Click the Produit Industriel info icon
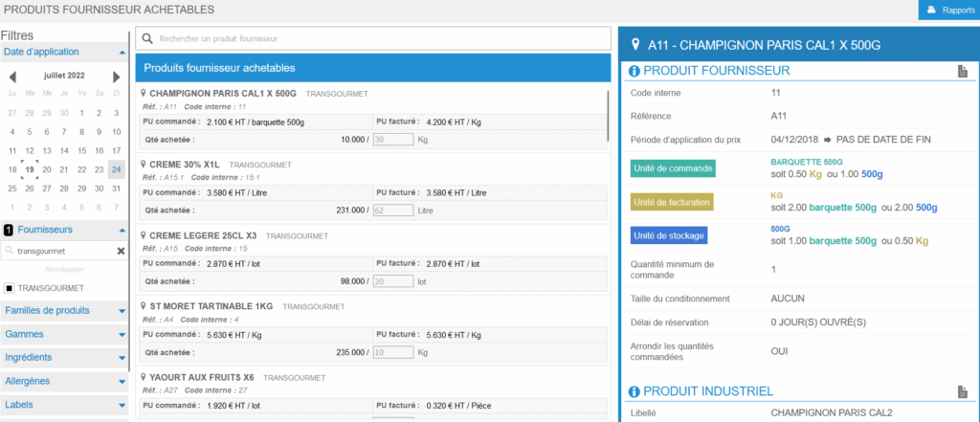 [633, 391]
